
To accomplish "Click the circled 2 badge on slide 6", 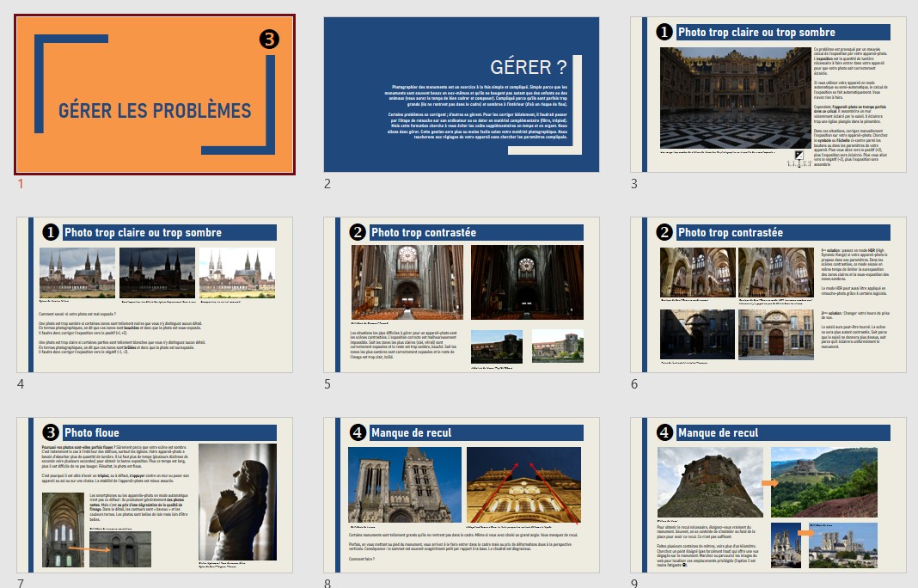I will pos(664,232).
